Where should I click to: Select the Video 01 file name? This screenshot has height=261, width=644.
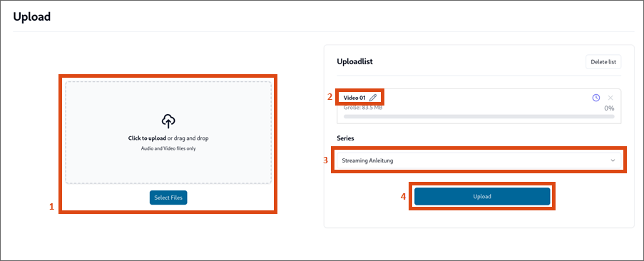click(354, 98)
